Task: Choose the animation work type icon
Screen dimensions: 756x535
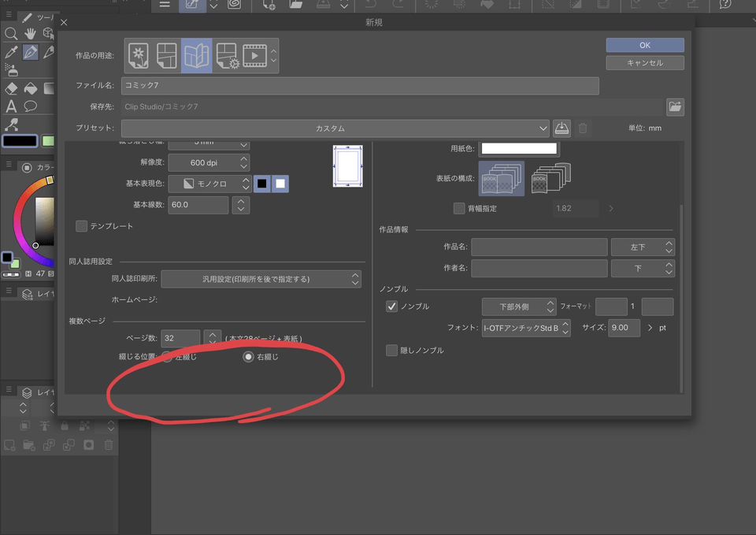Action: point(254,55)
